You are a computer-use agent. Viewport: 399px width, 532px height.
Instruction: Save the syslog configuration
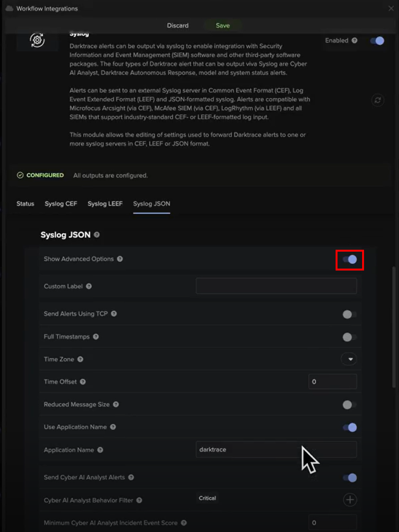pos(223,25)
